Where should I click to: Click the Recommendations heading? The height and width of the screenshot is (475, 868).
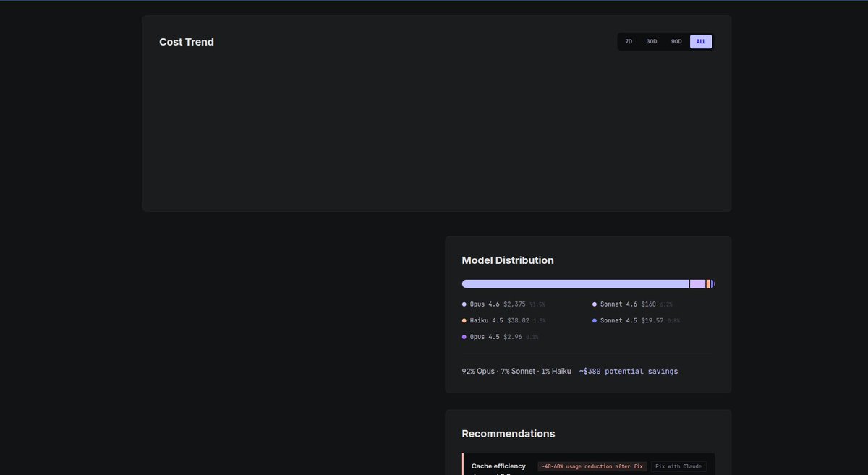tap(509, 434)
